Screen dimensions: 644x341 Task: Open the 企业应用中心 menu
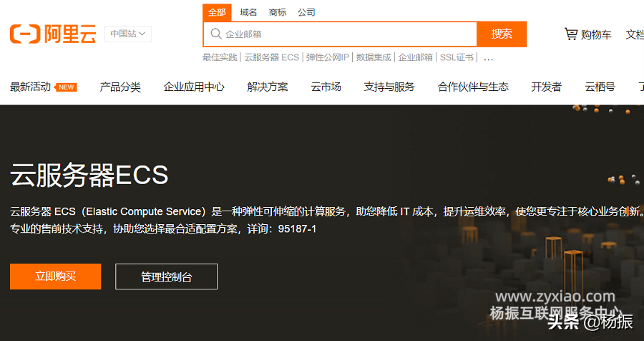pyautogui.click(x=194, y=87)
